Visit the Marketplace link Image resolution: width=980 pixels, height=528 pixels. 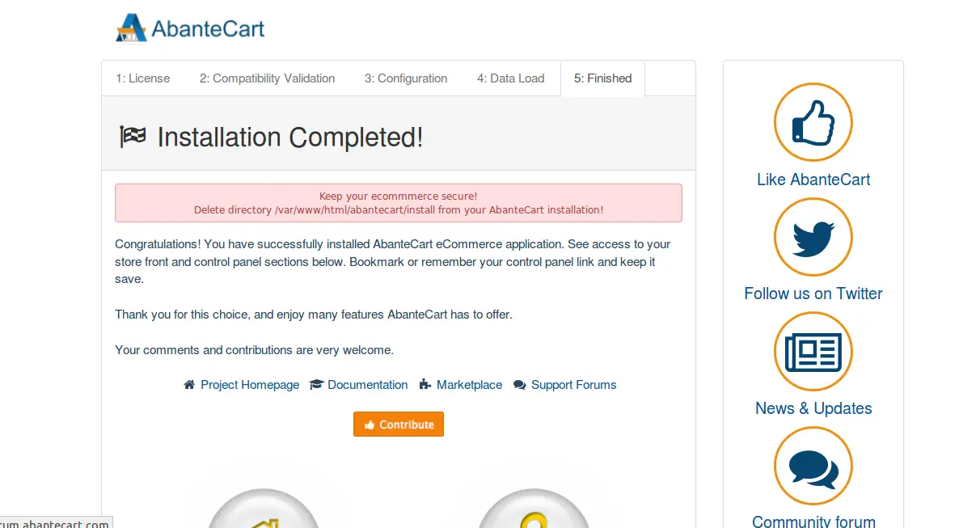point(469,385)
